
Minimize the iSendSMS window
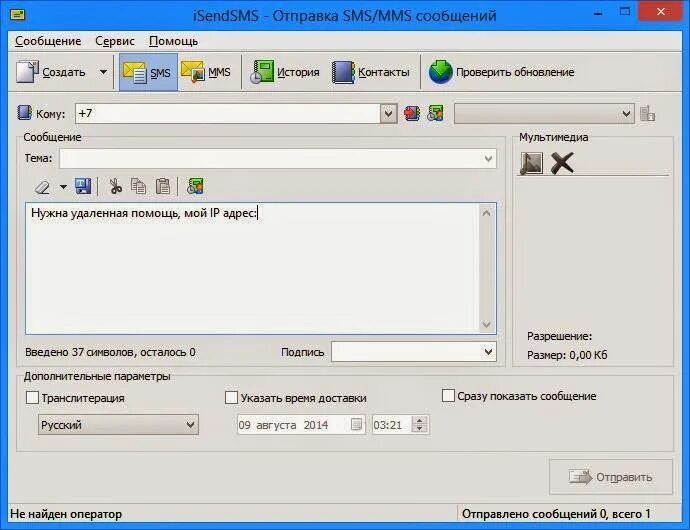(x=598, y=13)
